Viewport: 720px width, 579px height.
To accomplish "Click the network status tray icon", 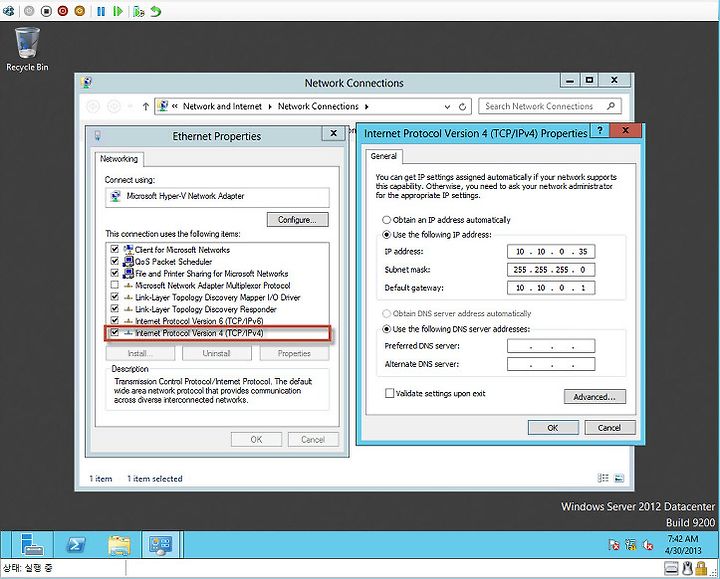I will coord(631,545).
